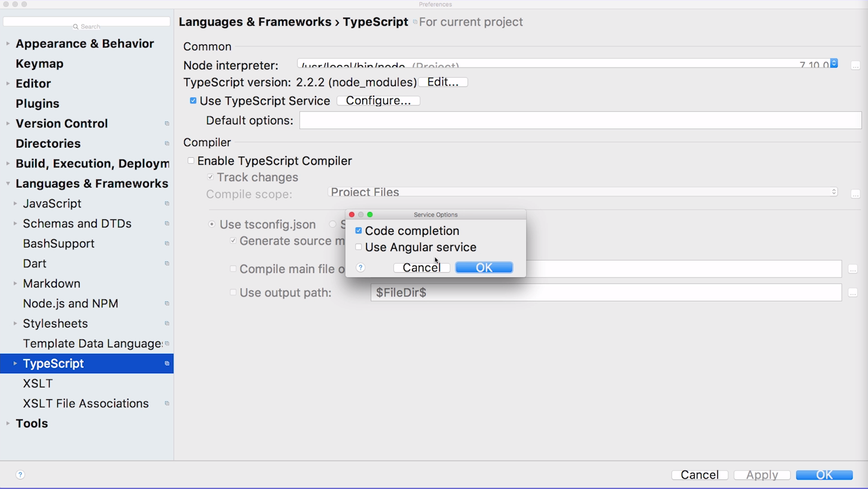Select Use tsconfig.json radio button

point(212,225)
